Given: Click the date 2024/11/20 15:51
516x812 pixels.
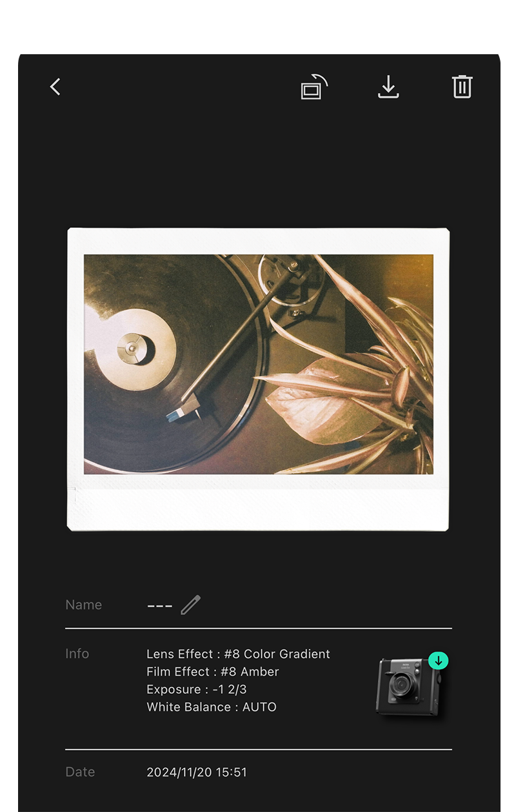Looking at the screenshot, I should tap(197, 772).
